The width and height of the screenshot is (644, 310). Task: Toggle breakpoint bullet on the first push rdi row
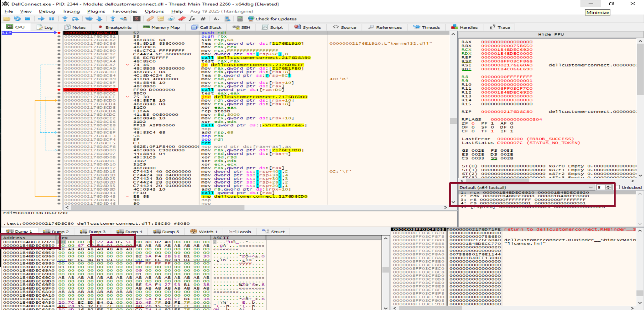coord(59,33)
